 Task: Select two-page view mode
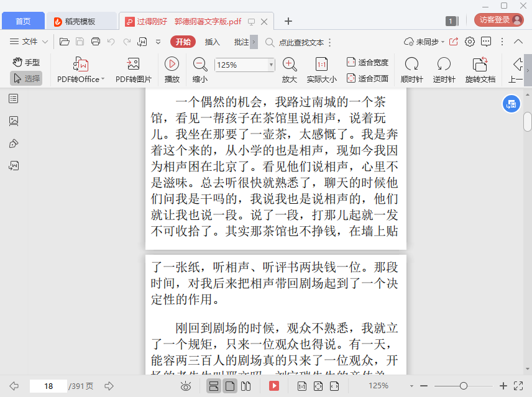(x=245, y=386)
